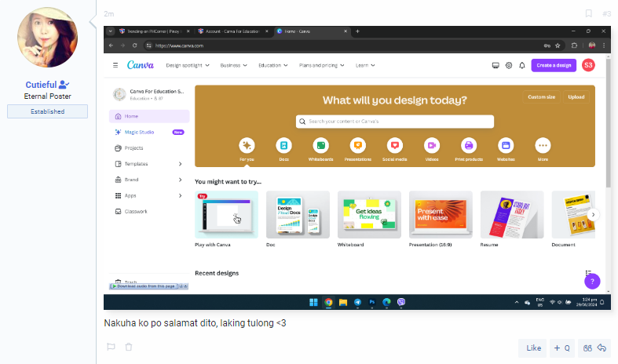Viewport: 618px width, 364px height.
Task: Bookmark this forum post
Action: coord(588,14)
